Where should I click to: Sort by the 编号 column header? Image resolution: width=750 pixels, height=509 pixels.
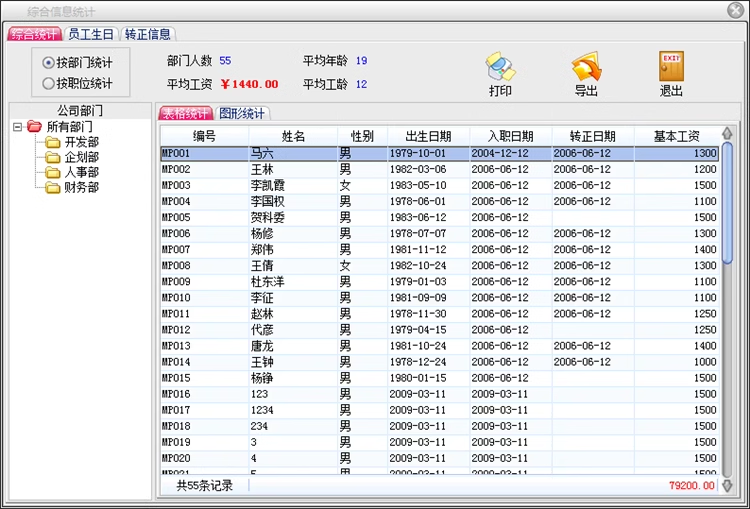pyautogui.click(x=205, y=137)
